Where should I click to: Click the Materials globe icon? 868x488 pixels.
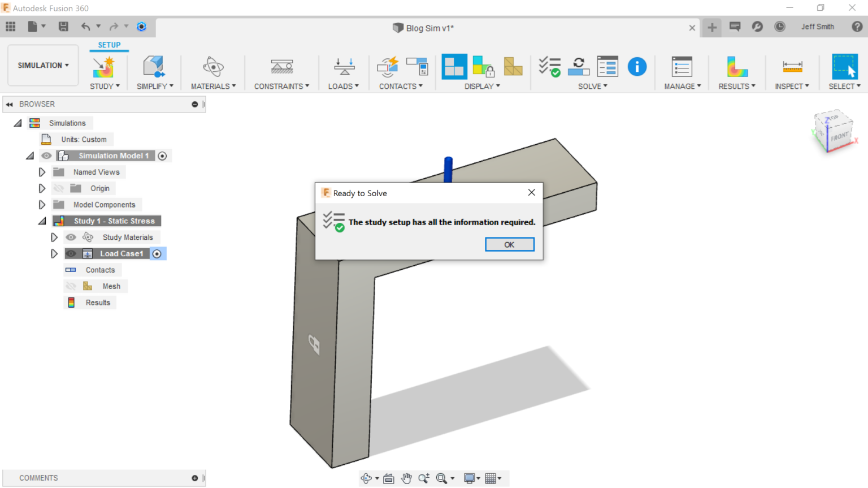(x=212, y=67)
